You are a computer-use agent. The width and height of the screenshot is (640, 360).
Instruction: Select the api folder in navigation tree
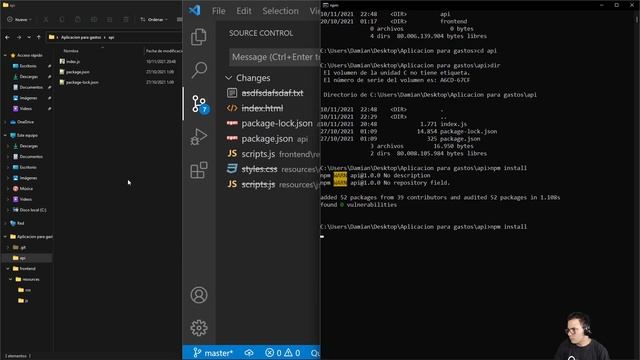(x=20, y=258)
